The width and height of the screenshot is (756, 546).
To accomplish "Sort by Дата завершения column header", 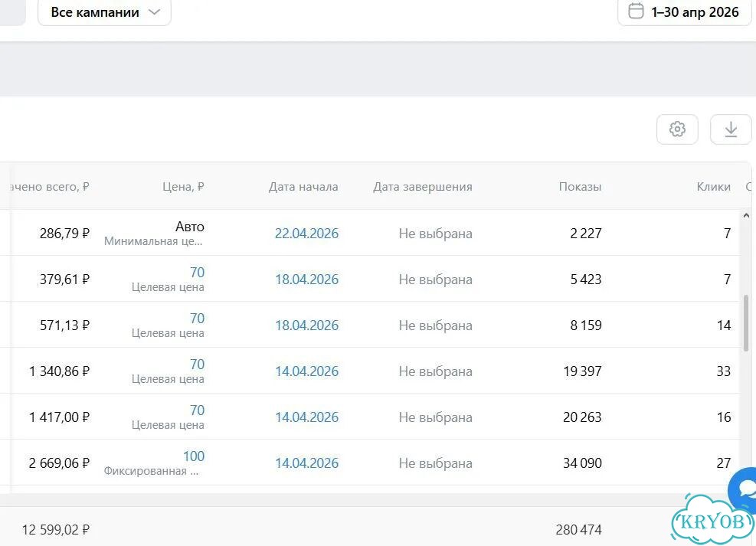I will tap(423, 187).
